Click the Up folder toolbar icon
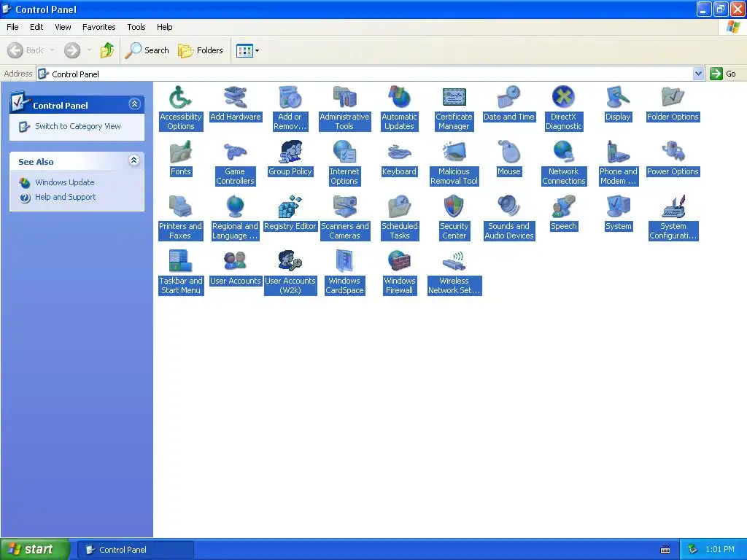747x560 pixels. tap(107, 50)
